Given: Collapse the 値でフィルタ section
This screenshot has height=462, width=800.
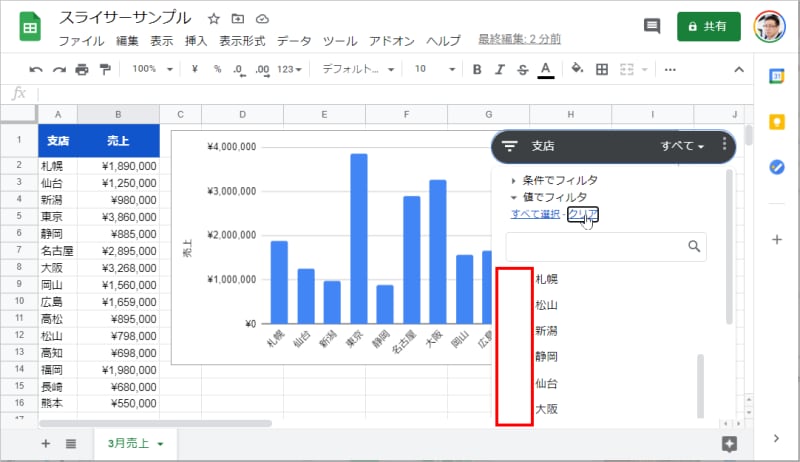Looking at the screenshot, I should point(549,197).
